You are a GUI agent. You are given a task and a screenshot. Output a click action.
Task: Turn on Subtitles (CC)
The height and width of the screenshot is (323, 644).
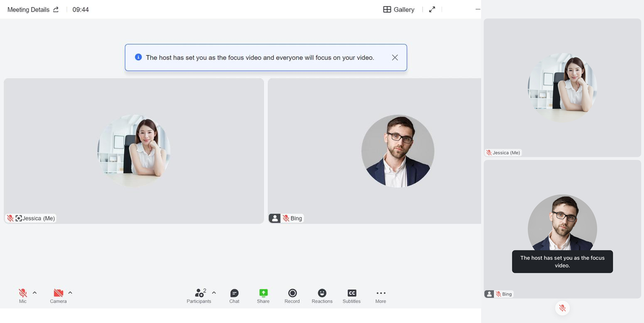click(x=352, y=295)
